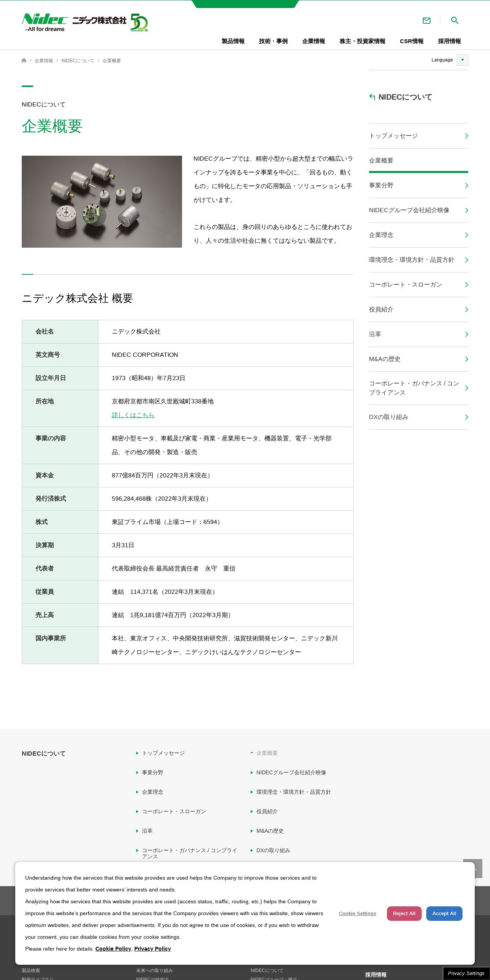Open the search magnifier icon
The width and height of the screenshot is (490, 980).
click(x=455, y=21)
